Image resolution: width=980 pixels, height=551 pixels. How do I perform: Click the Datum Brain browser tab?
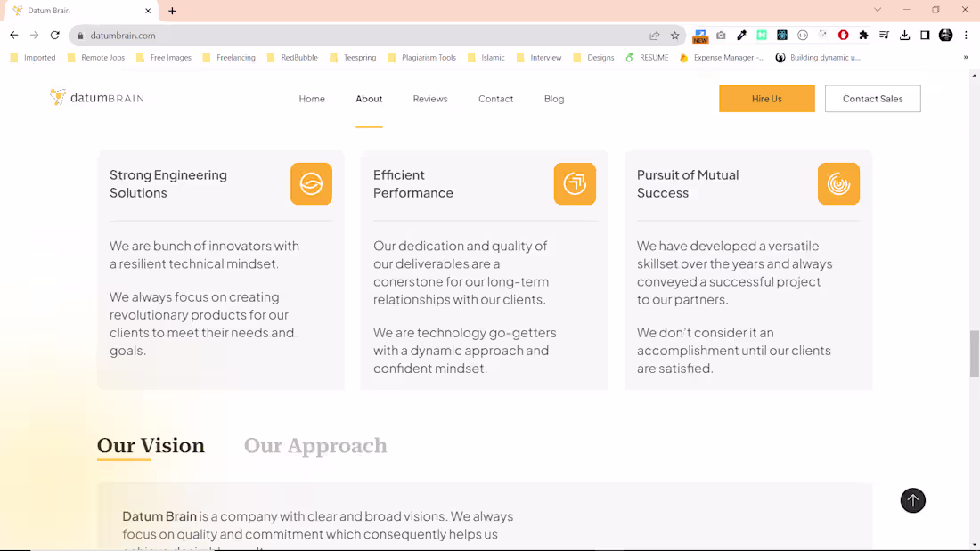point(80,11)
